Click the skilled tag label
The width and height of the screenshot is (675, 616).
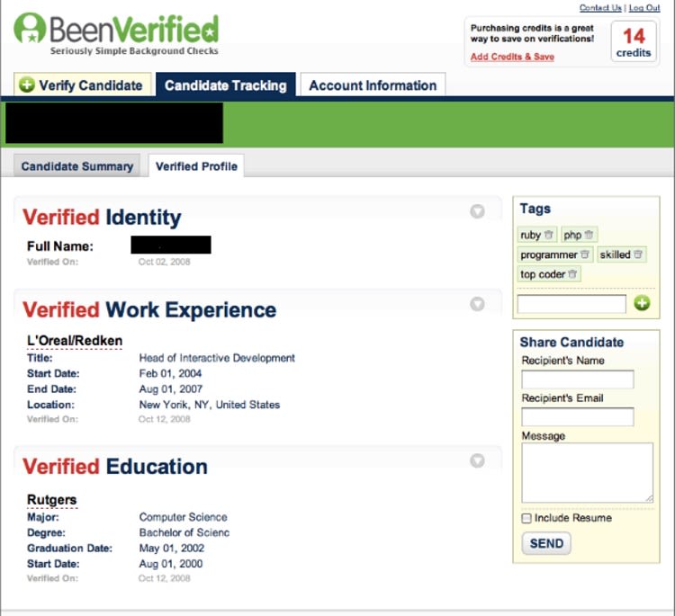615,254
